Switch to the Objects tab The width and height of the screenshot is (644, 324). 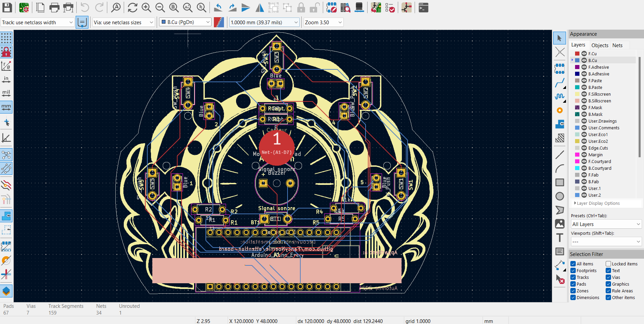(x=600, y=45)
